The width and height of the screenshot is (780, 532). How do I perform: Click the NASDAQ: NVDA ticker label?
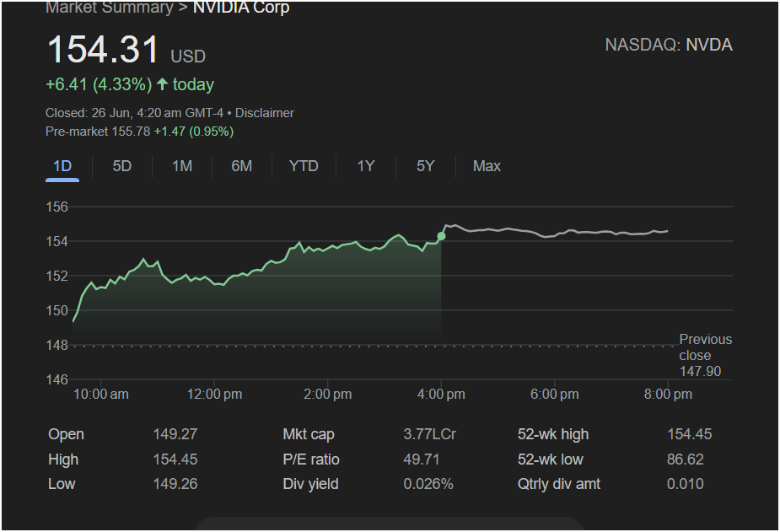(x=669, y=46)
